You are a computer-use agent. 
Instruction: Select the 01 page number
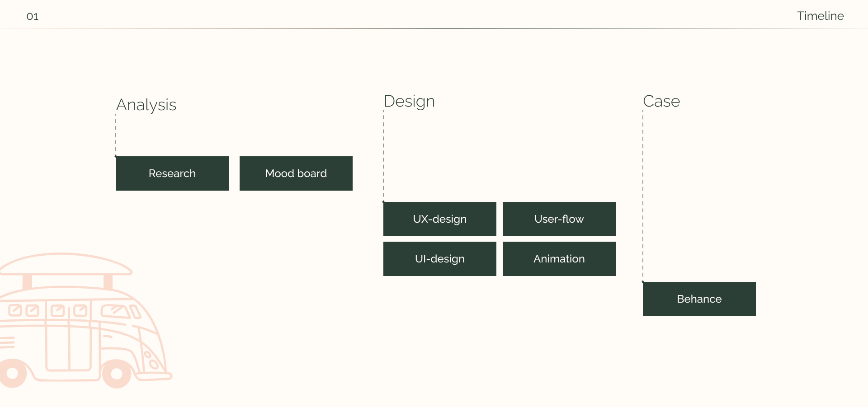tap(33, 17)
